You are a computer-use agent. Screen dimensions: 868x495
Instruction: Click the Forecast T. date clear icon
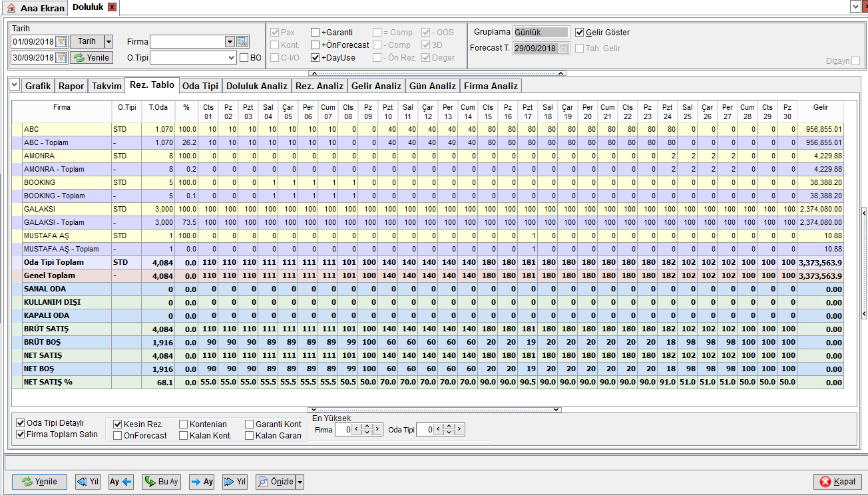[563, 48]
